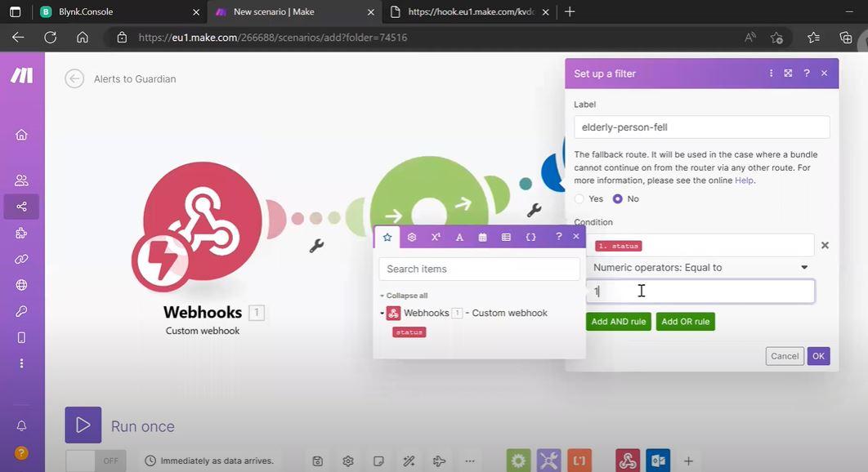Open the Notes icon in bottom toolbar
Image resolution: width=868 pixels, height=472 pixels.
pos(378,461)
